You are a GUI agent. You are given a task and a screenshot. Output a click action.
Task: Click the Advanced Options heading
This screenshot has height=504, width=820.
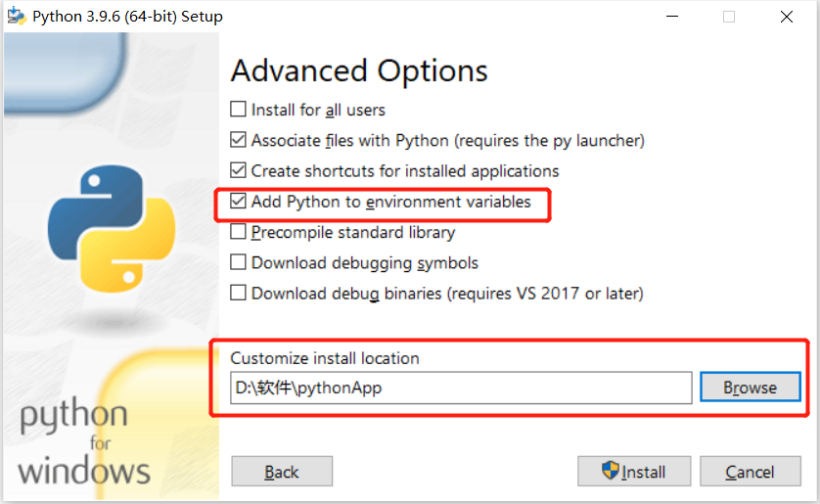(358, 70)
